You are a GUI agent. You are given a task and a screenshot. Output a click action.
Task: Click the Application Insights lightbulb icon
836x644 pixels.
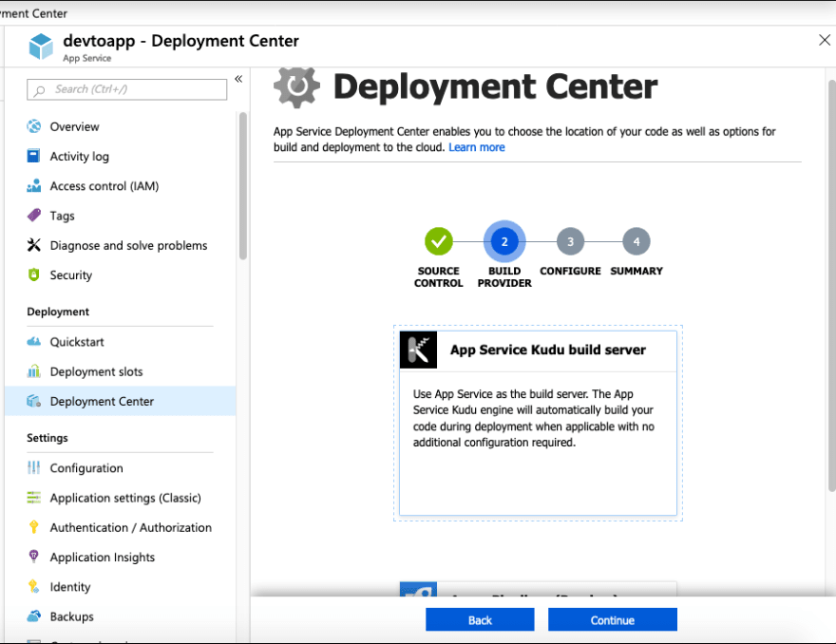point(33,556)
